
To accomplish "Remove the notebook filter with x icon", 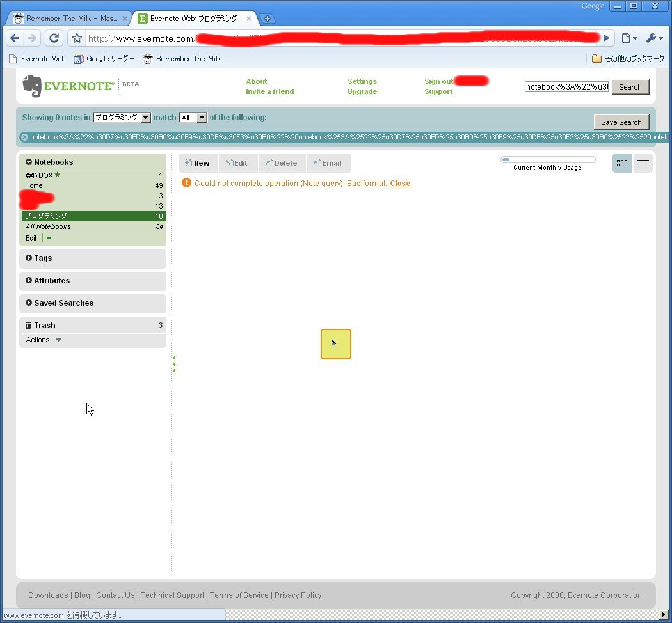I will point(24,137).
